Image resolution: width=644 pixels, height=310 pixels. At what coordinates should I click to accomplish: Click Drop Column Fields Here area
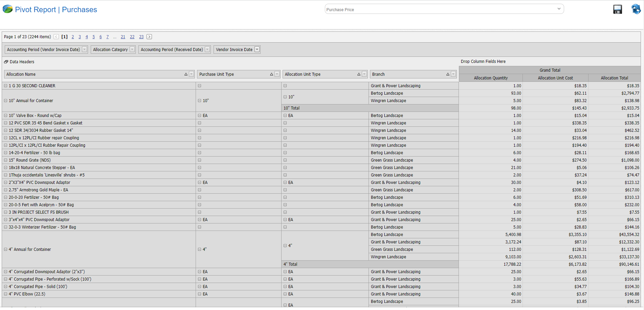tap(483, 62)
